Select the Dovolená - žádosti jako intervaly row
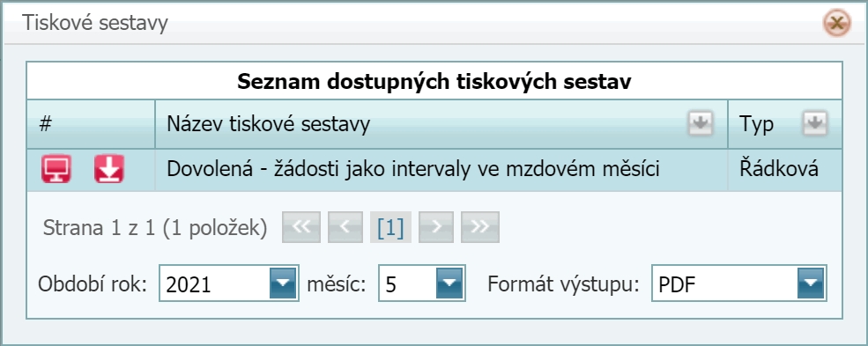 tap(434, 170)
